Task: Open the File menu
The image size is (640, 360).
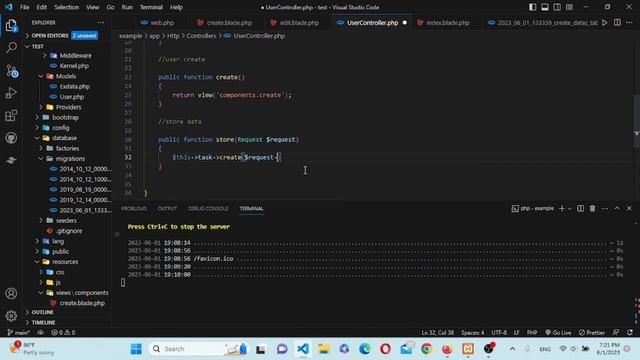Action: pos(24,7)
